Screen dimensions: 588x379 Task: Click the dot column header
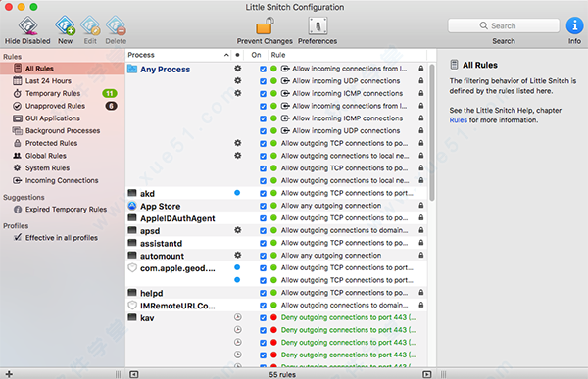coord(237,55)
